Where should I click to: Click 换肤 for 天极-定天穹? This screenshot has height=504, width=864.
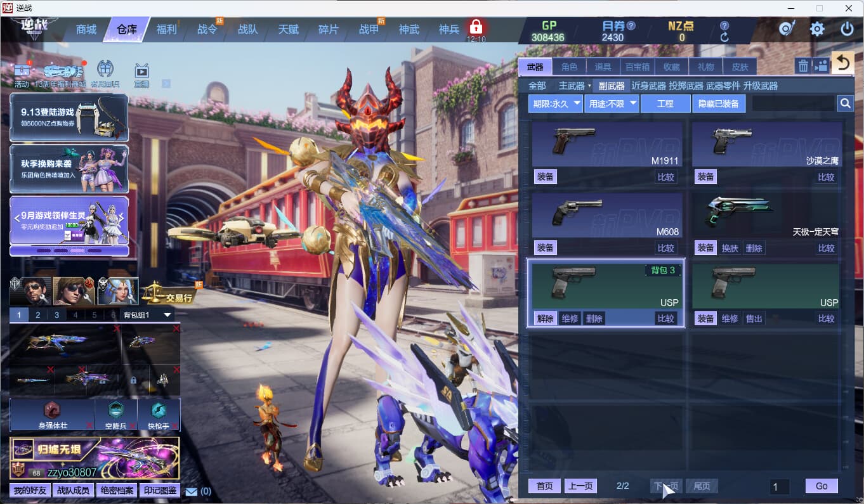point(730,248)
